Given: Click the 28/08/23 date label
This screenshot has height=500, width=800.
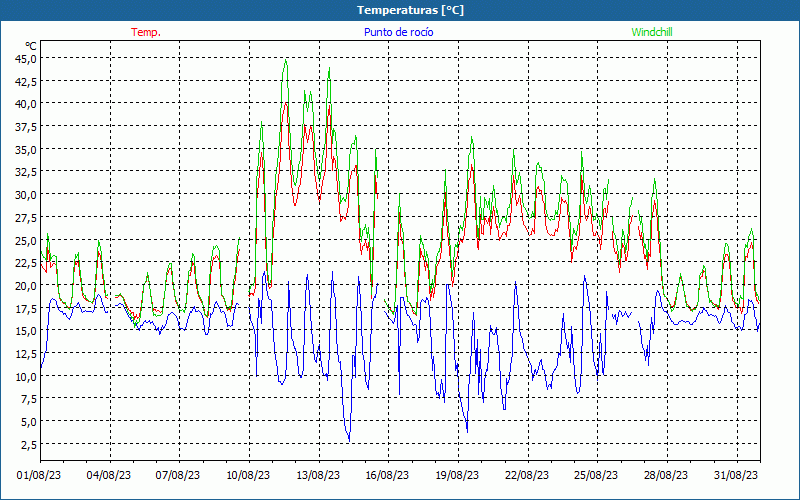Looking at the screenshot, I should click(x=666, y=475).
